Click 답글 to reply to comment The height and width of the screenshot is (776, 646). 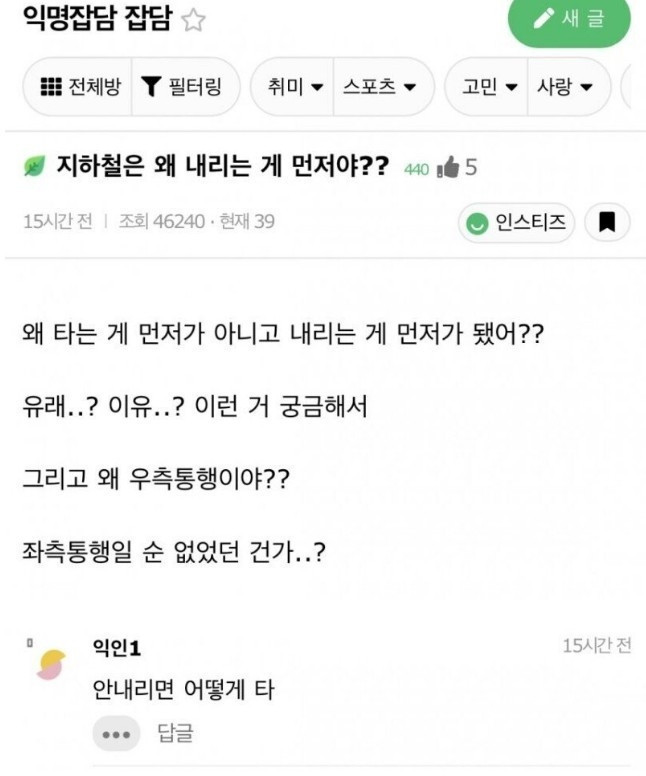[175, 734]
